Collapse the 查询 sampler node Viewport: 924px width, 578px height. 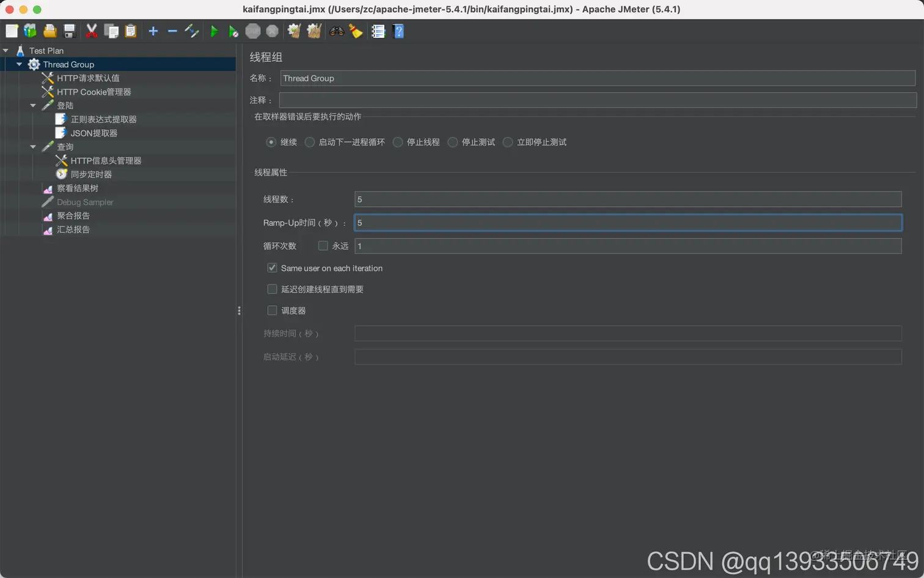(x=33, y=147)
